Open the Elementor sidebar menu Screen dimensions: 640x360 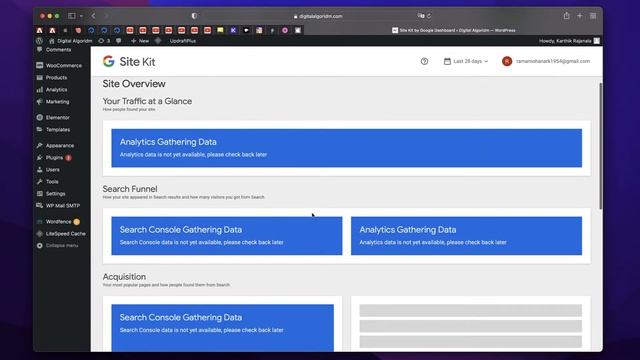(58, 118)
